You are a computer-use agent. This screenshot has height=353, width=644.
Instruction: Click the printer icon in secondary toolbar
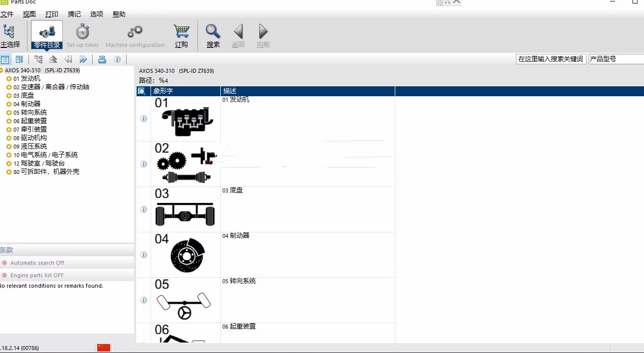pos(102,59)
